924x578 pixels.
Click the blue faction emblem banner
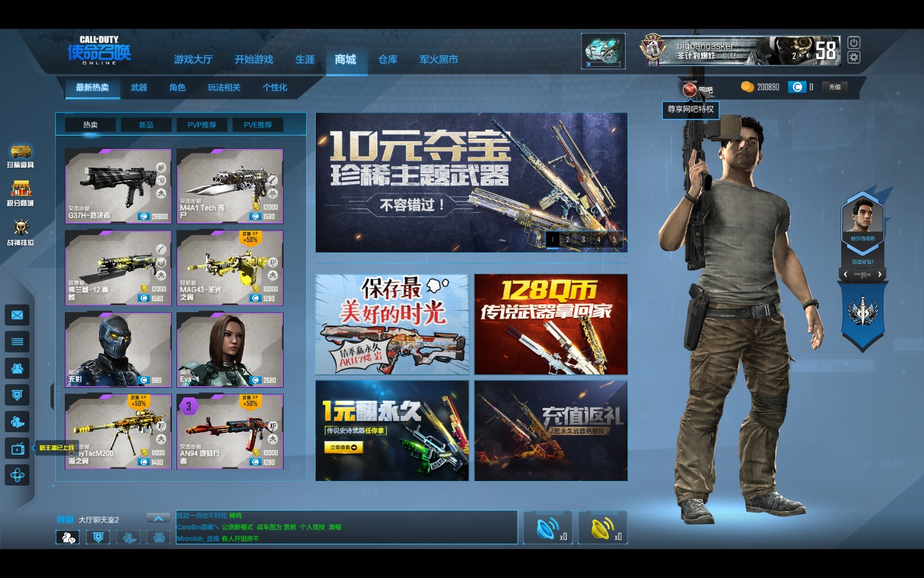[x=863, y=315]
